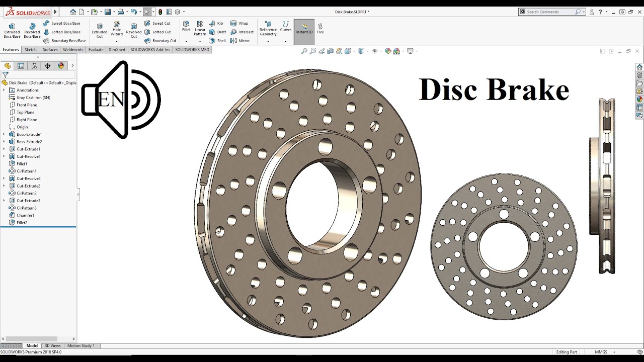Open the Curves tool

coord(286,27)
